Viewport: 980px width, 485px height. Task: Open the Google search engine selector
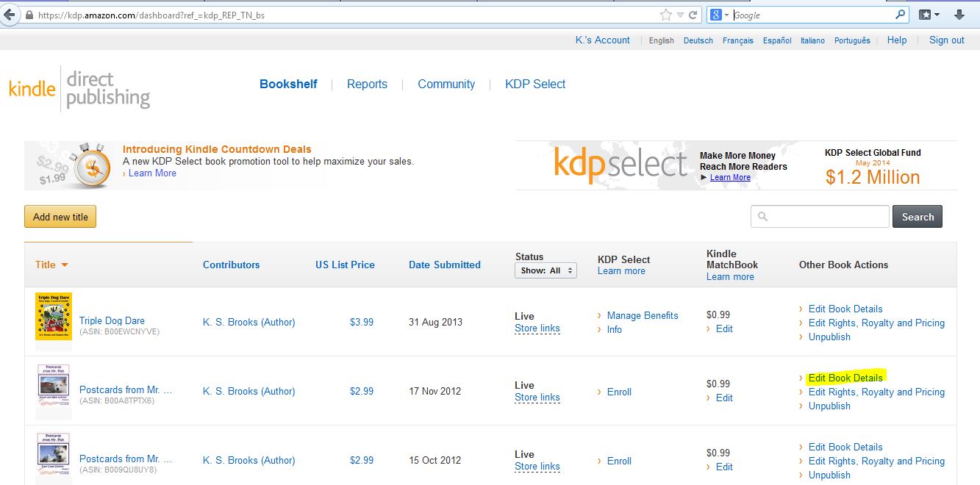[719, 15]
